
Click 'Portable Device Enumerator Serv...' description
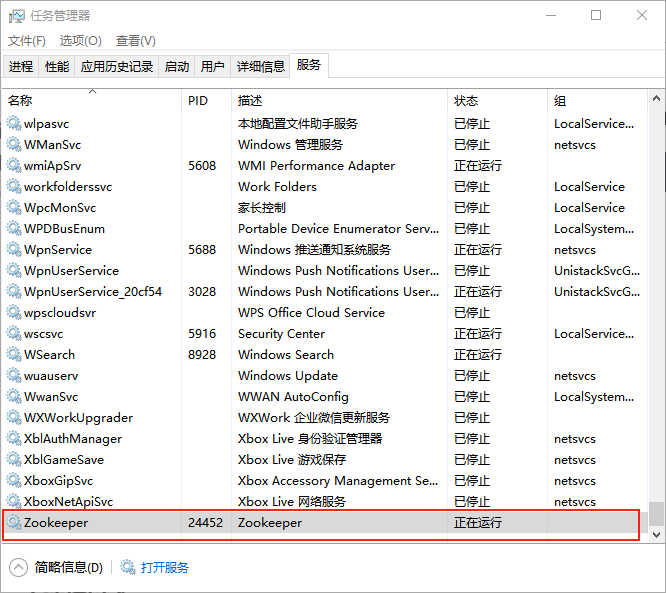coord(338,229)
